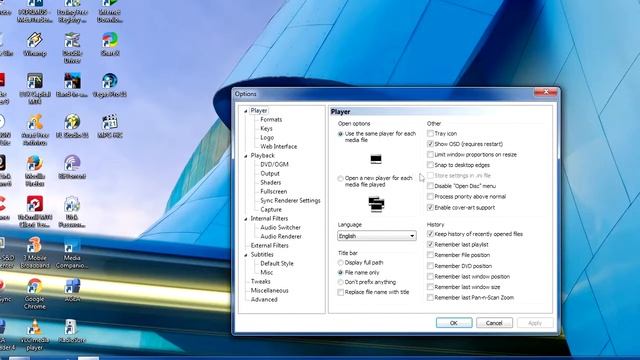Screen dimensions: 640x360
Task: Open 3 Mobile Broadband shortcut
Action: point(35,253)
